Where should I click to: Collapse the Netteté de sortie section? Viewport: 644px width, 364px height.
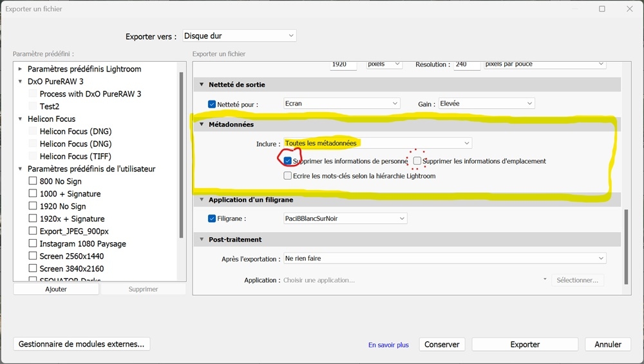tap(202, 84)
